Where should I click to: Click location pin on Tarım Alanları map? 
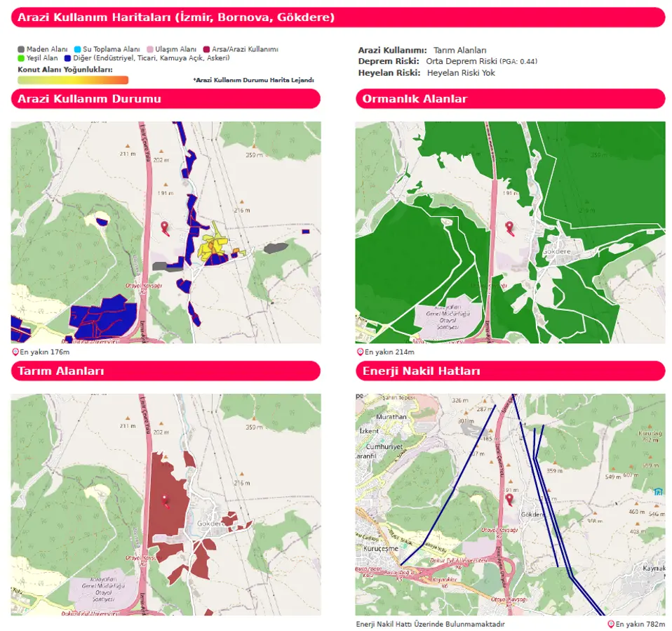pos(165,500)
